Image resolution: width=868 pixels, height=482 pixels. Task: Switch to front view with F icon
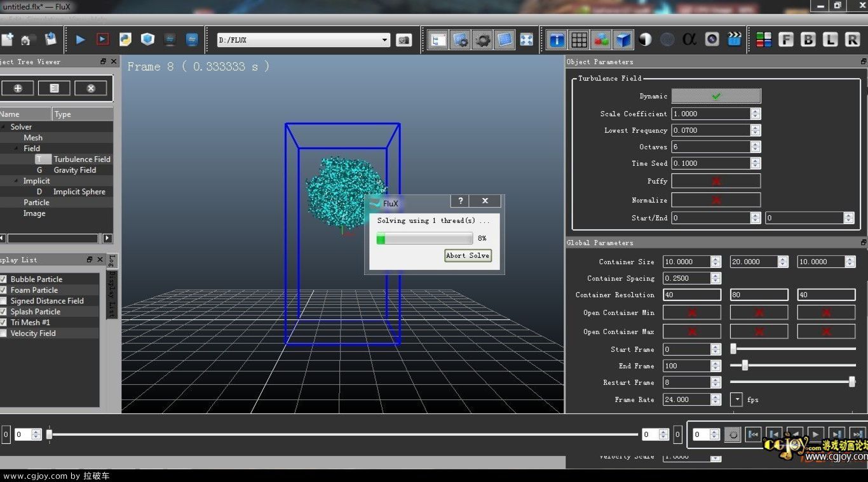click(x=786, y=39)
